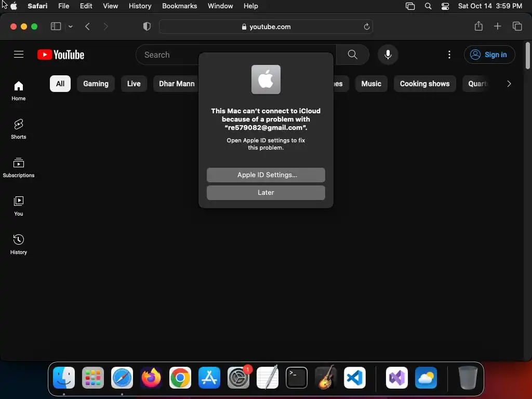The height and width of the screenshot is (399, 532).
Task: Open the File menu
Action: (63, 6)
